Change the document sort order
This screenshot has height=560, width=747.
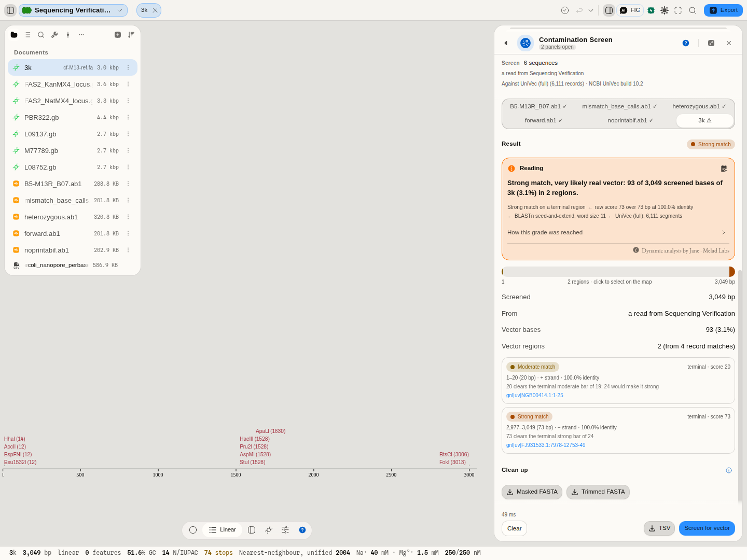point(131,35)
